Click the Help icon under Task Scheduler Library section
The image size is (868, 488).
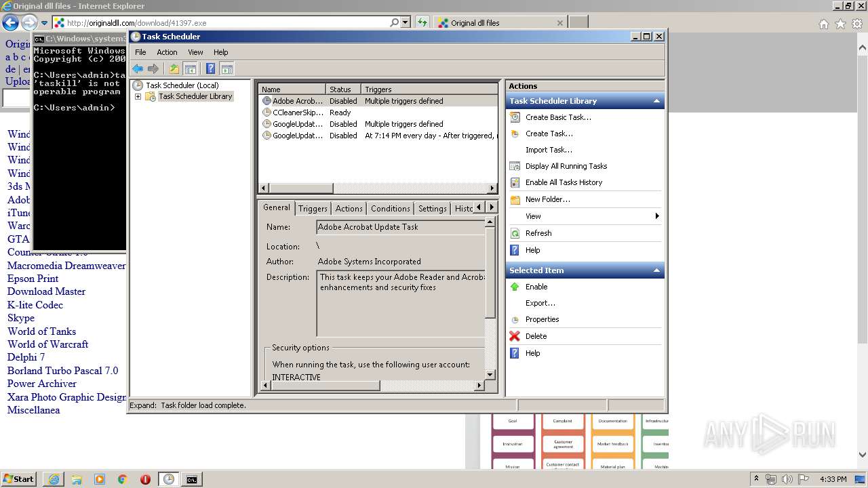515,250
